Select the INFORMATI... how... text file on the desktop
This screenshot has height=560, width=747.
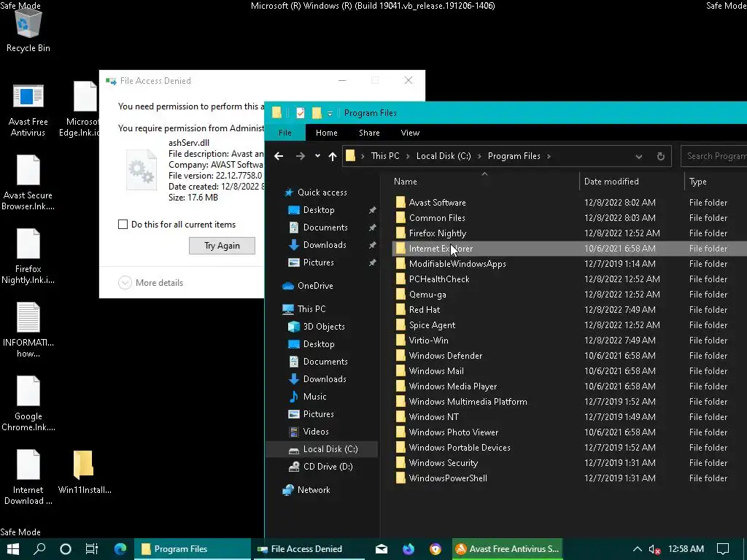pyautogui.click(x=28, y=330)
